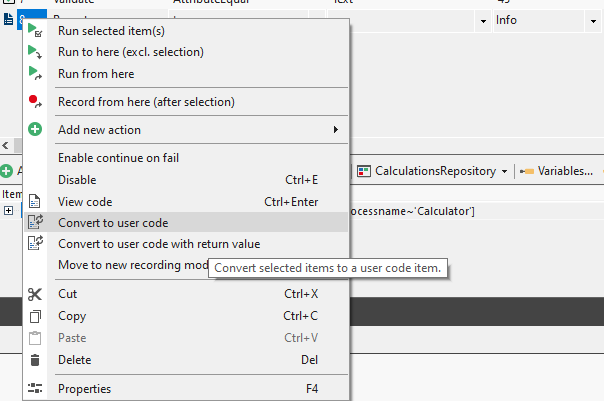This screenshot has width=604, height=401.
Task: Toggle Disable for the selected item
Action: coord(77,180)
